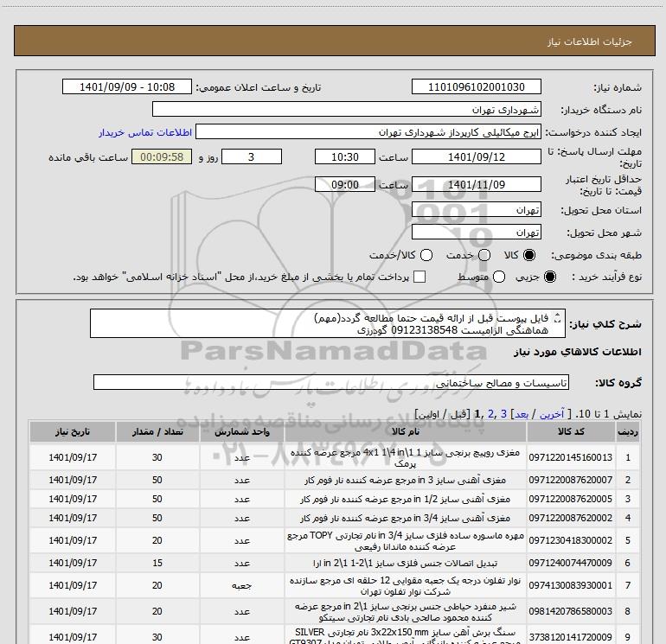Click the price validity date 1401/11/09
The image size is (666, 644).
coord(476,184)
